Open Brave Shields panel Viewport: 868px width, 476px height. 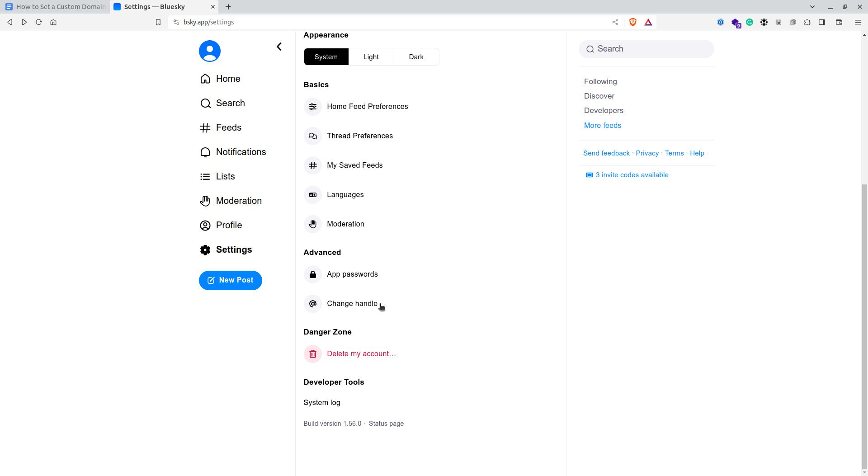(x=632, y=22)
